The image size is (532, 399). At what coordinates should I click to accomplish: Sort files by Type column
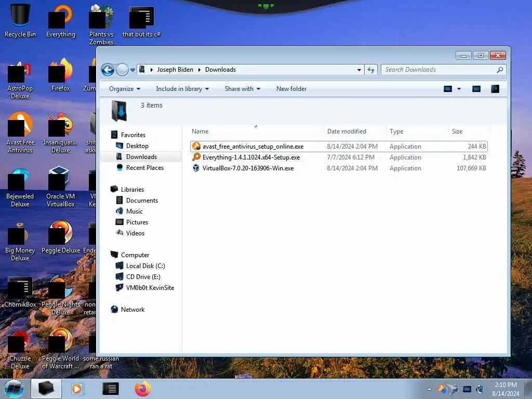pyautogui.click(x=417, y=131)
